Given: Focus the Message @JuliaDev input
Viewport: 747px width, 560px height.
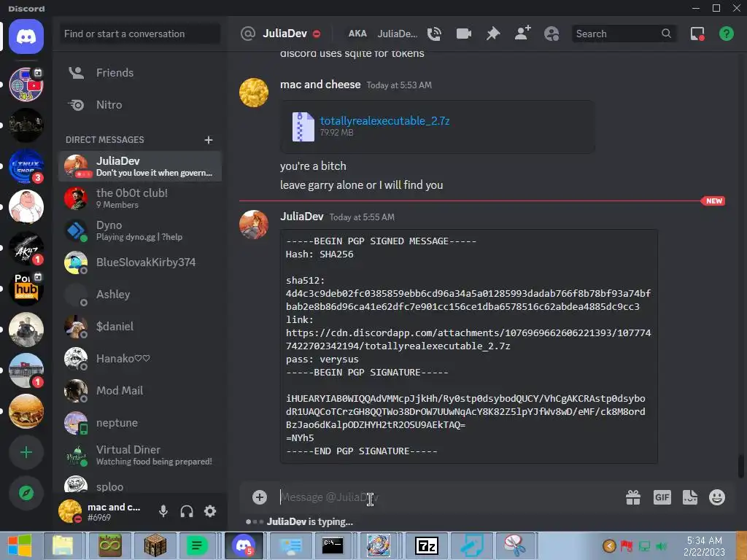Looking at the screenshot, I should [448, 497].
